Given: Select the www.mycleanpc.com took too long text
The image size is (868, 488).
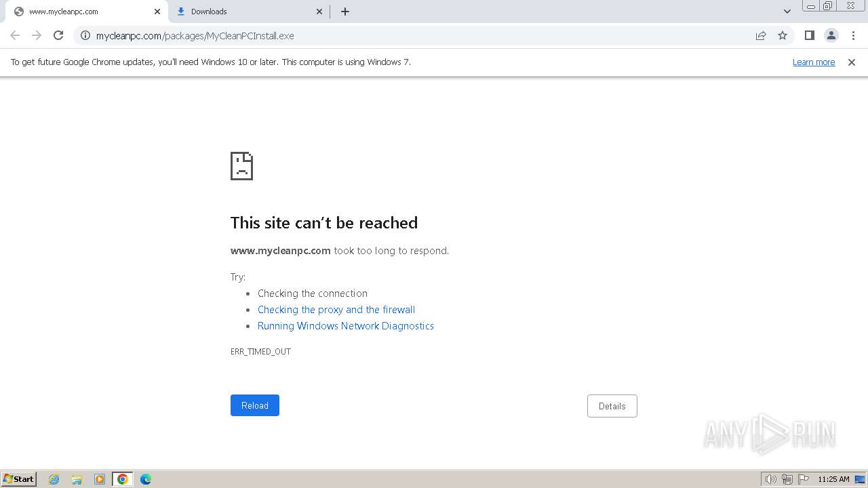Looking at the screenshot, I should coord(340,251).
